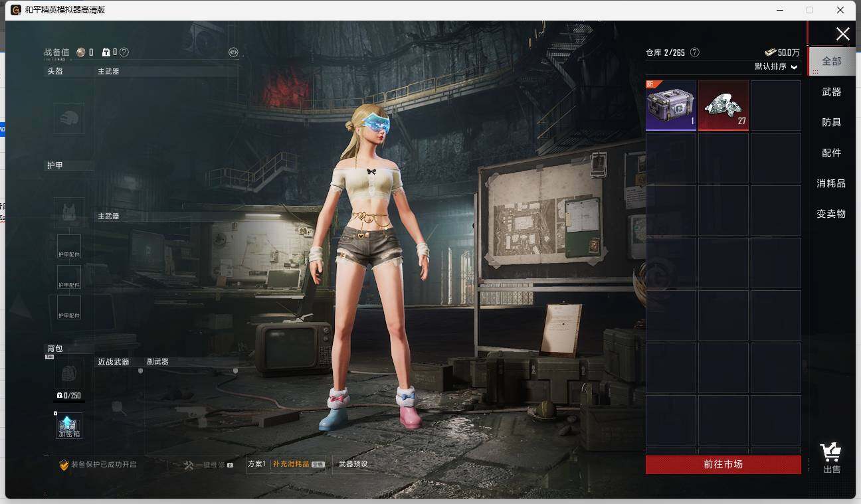861x504 pixels.
Task: Click the helmet (头盔) equipment slot icon
Action: [69, 118]
